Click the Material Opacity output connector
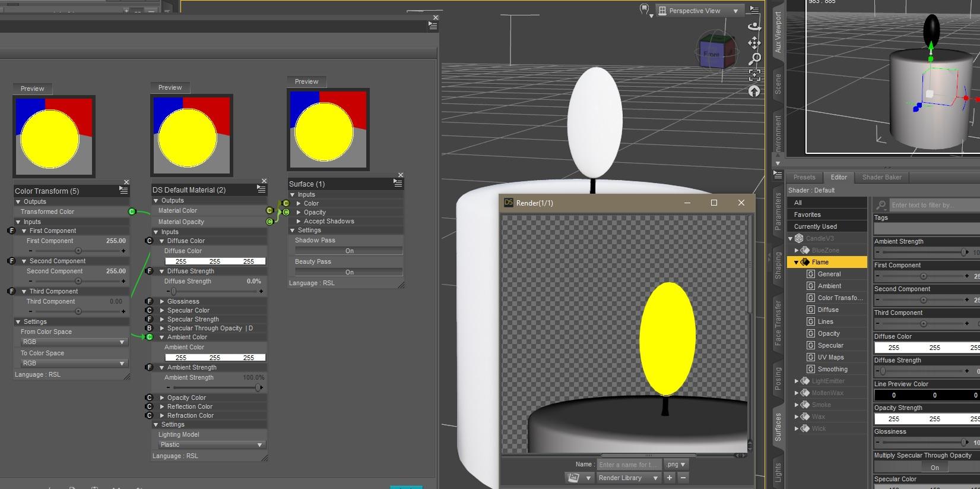 click(269, 222)
